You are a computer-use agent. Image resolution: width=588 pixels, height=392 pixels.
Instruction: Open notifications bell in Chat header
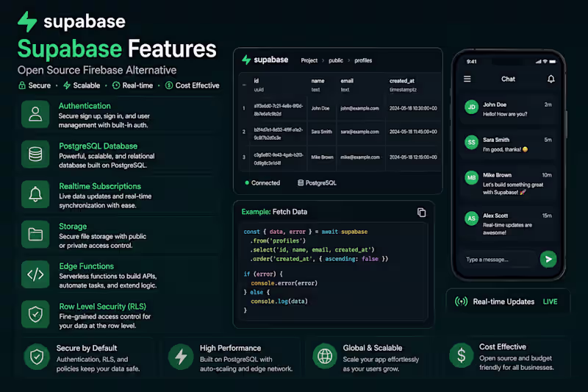click(x=551, y=79)
